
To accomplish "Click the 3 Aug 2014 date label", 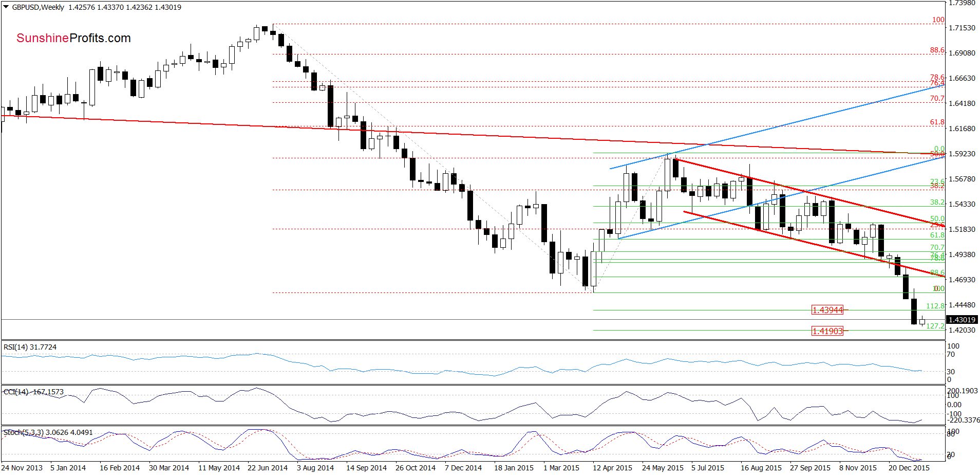I will [x=315, y=468].
